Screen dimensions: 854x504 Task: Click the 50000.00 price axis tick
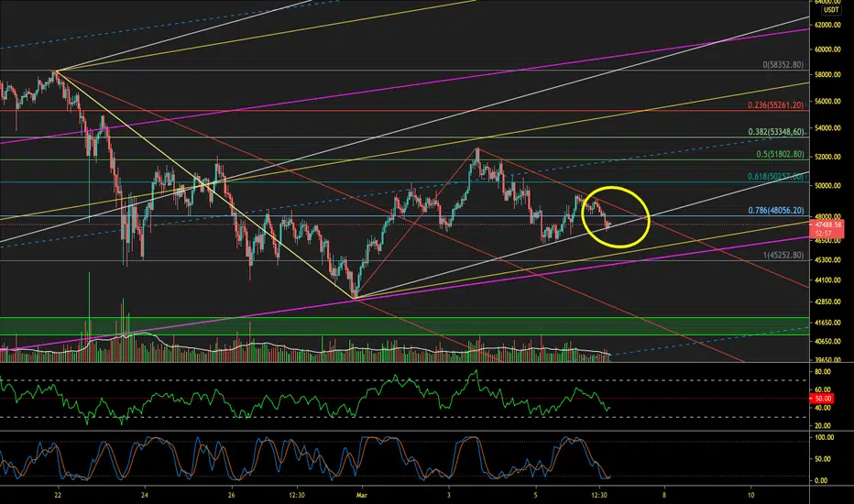pyautogui.click(x=827, y=186)
